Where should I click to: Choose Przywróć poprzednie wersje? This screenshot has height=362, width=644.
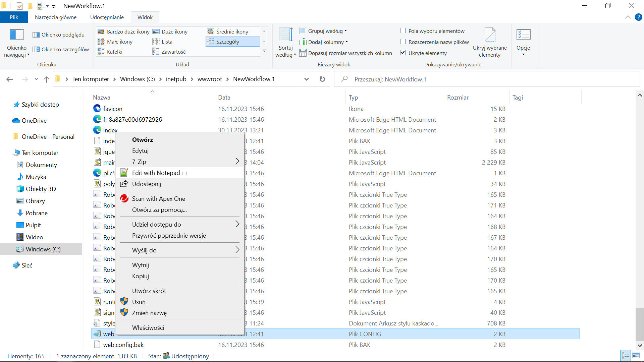180,236
